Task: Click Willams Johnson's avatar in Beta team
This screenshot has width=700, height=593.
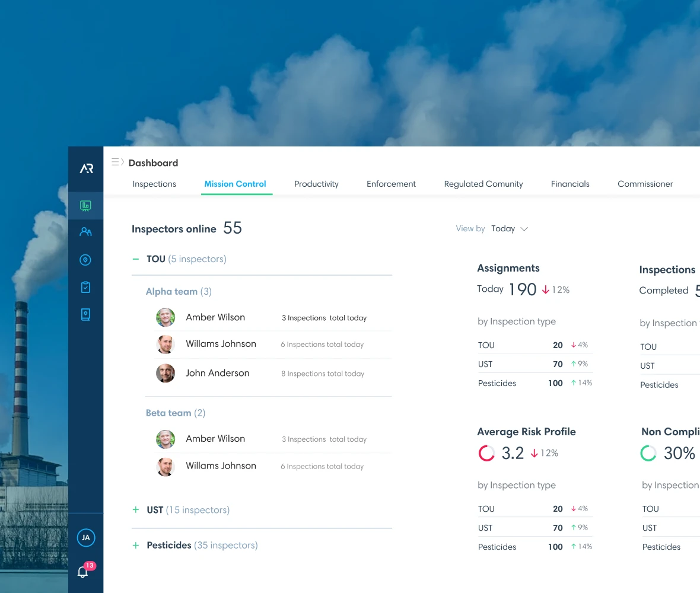Action: [x=165, y=466]
